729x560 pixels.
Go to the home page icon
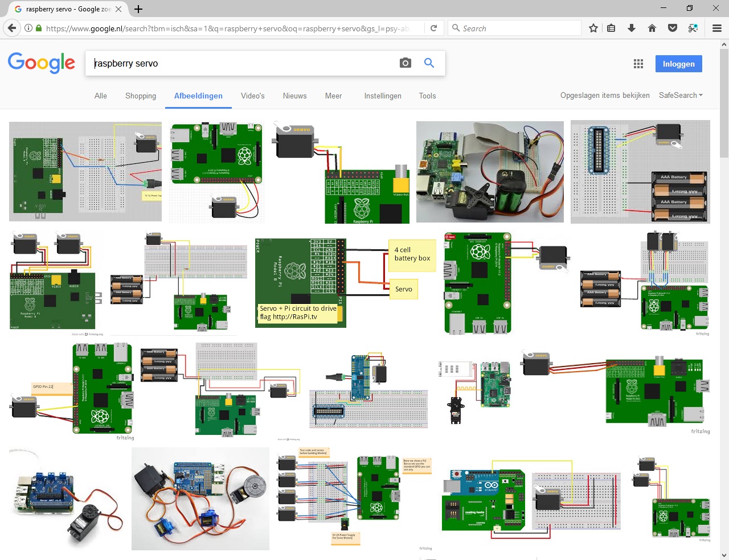click(x=652, y=28)
